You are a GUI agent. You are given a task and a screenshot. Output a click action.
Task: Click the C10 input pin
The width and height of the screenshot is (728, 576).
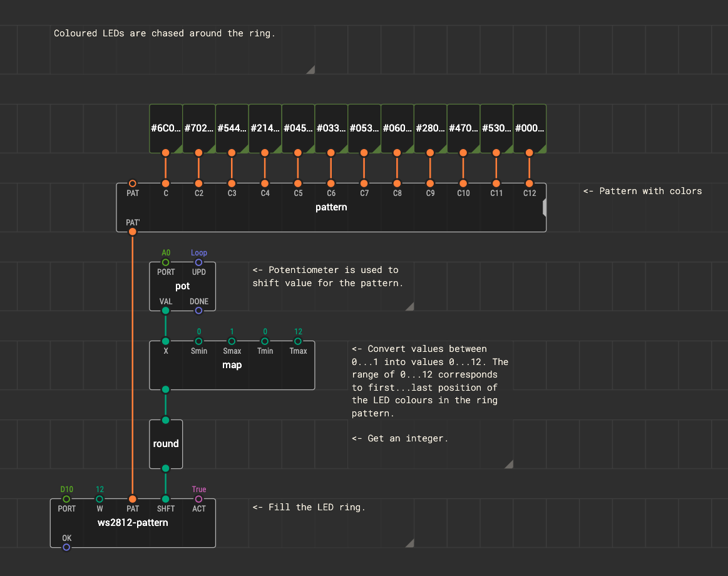(x=463, y=183)
